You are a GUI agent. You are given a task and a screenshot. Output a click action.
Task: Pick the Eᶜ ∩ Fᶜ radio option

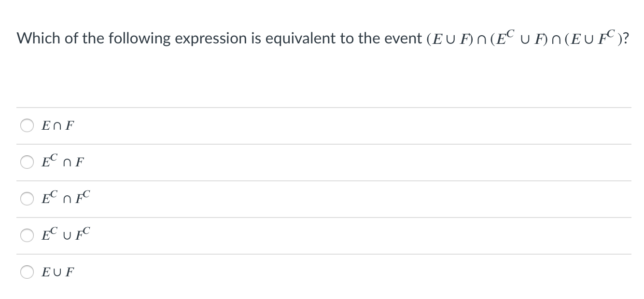pos(27,199)
